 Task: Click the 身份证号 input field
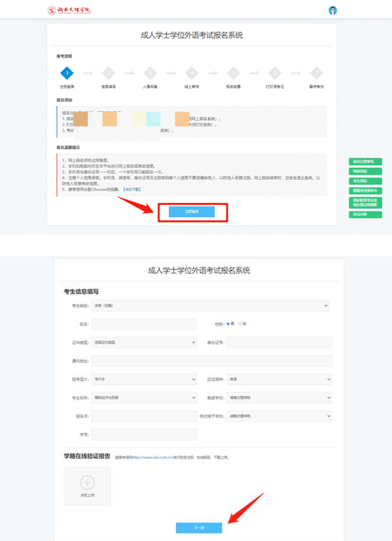coord(279,342)
